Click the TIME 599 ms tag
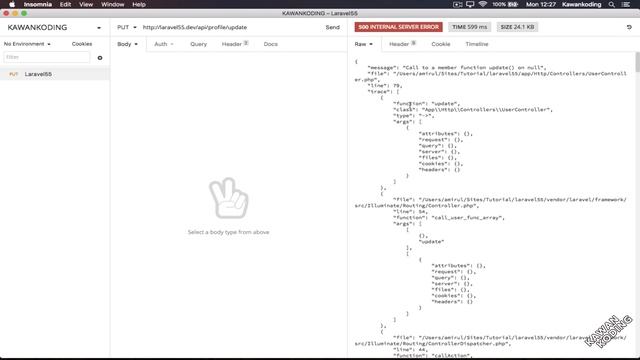The width and height of the screenshot is (640, 360). tap(469, 27)
